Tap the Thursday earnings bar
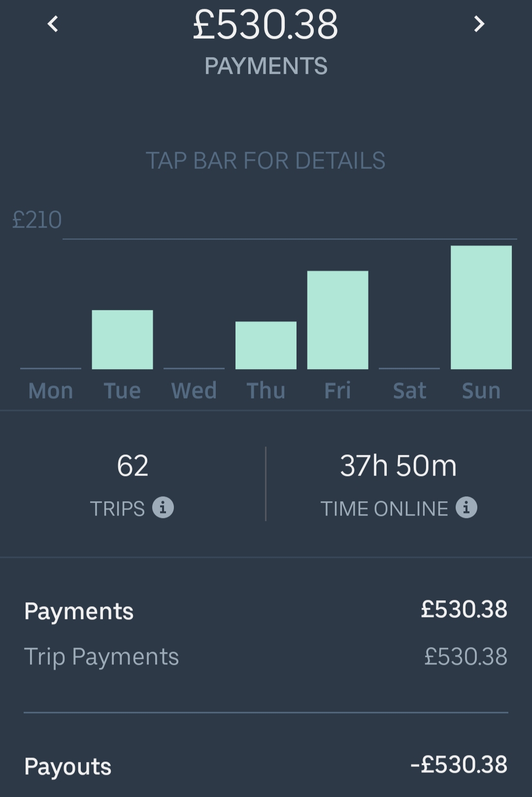 pyautogui.click(x=266, y=345)
